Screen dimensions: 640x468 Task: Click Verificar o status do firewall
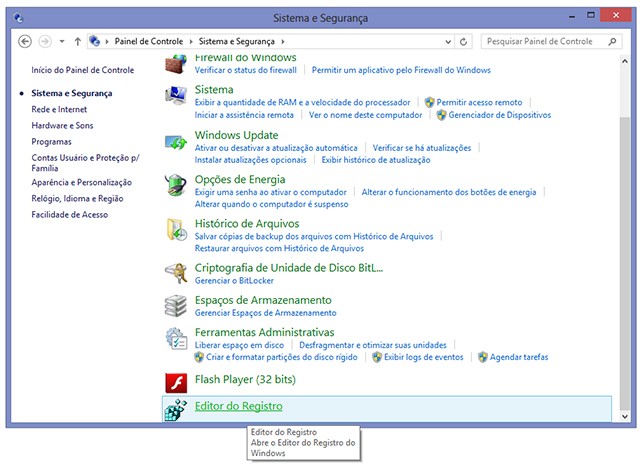point(246,71)
